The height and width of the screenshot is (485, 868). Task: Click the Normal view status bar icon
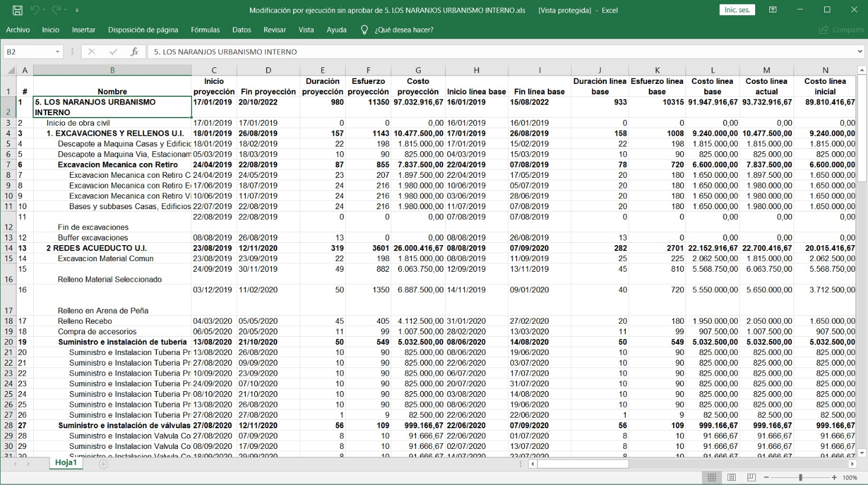click(711, 477)
